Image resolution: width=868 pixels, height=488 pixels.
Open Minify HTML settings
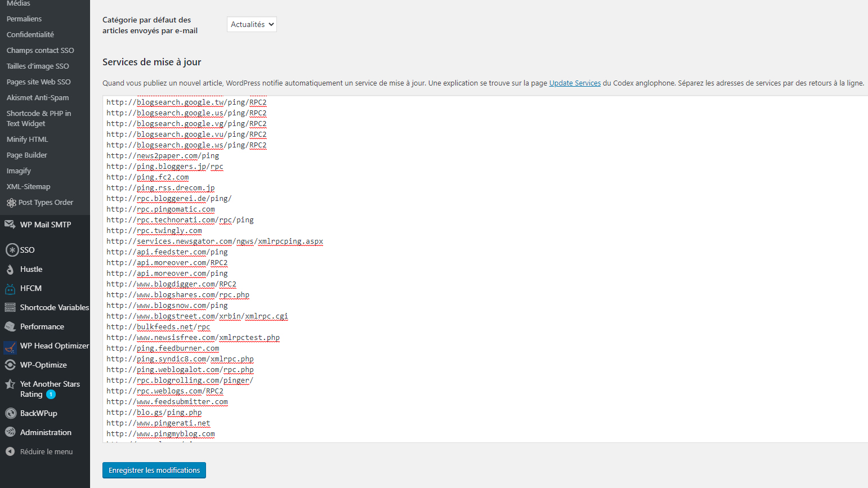point(28,139)
